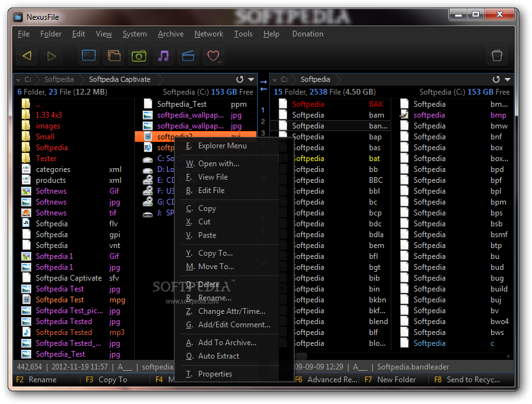Image resolution: width=532 pixels, height=404 pixels.
Task: Click the right arrow between panels
Action: 263,82
